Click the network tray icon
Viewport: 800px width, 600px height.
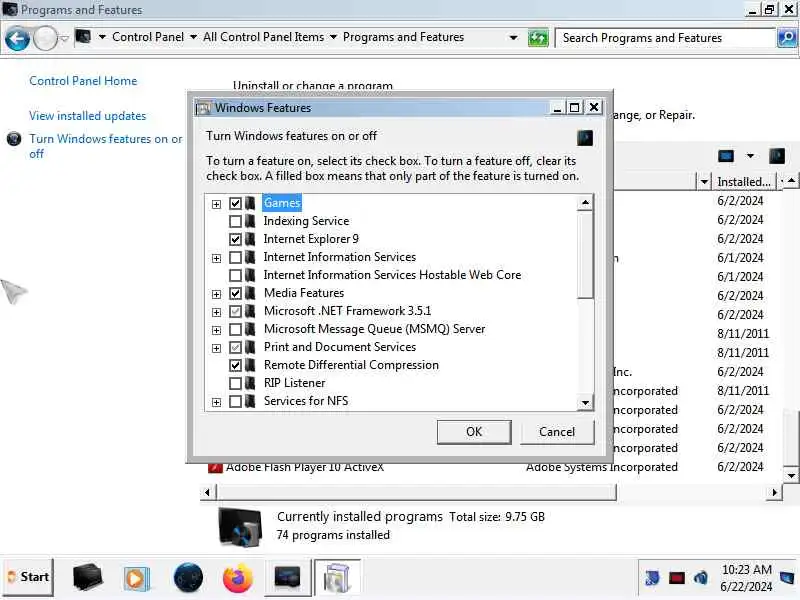(x=652, y=578)
